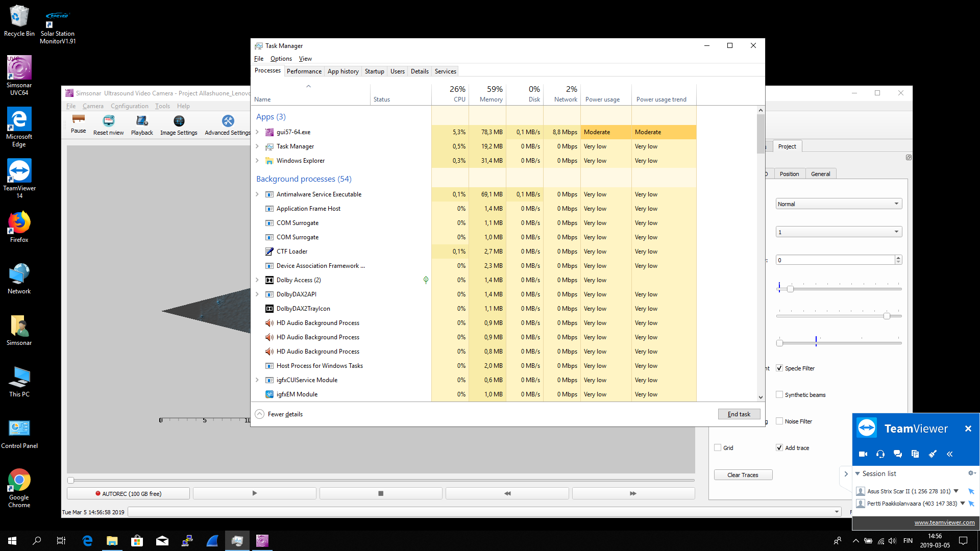The width and height of the screenshot is (980, 551).
Task: Toggle the Add trace checkbox
Action: pyautogui.click(x=779, y=448)
